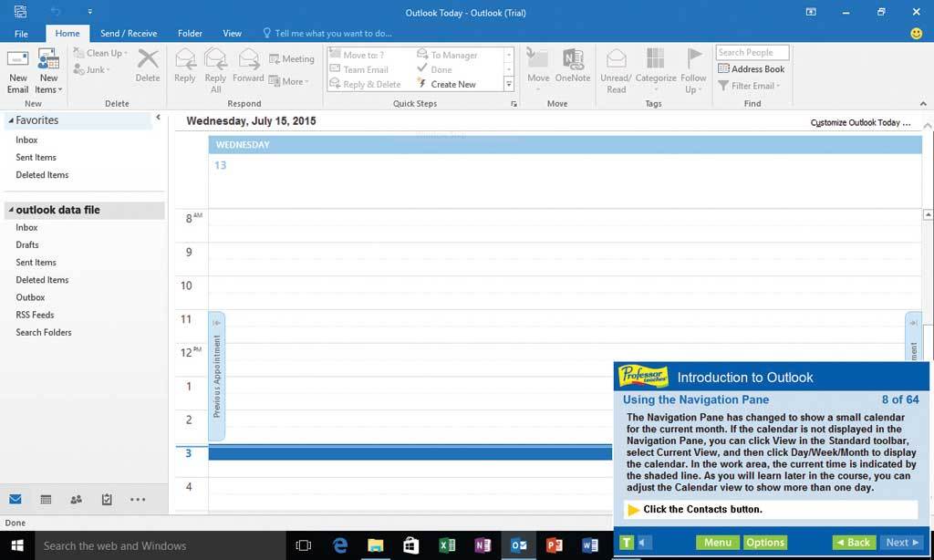This screenshot has height=560, width=934.
Task: Switch to the View tab
Action: point(233,34)
